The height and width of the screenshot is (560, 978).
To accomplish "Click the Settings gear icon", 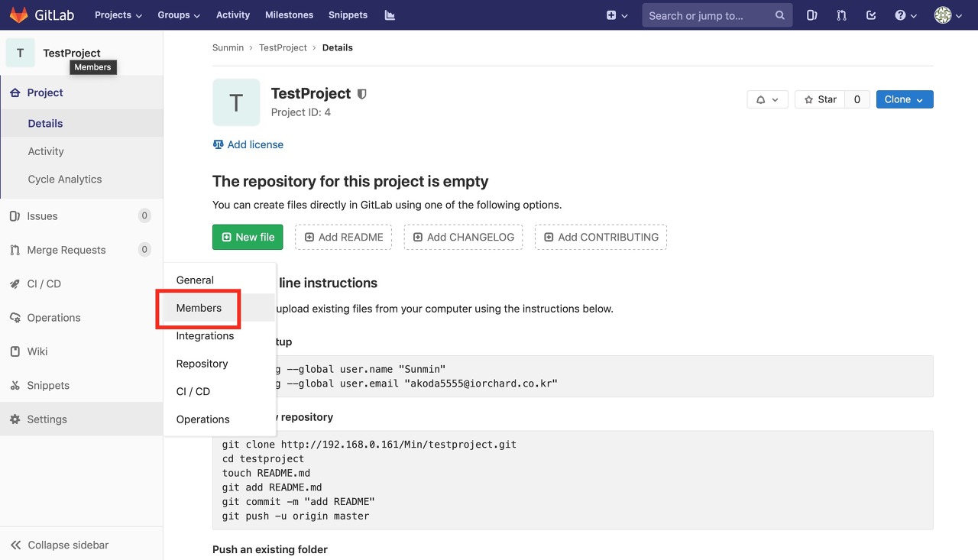I will point(15,419).
